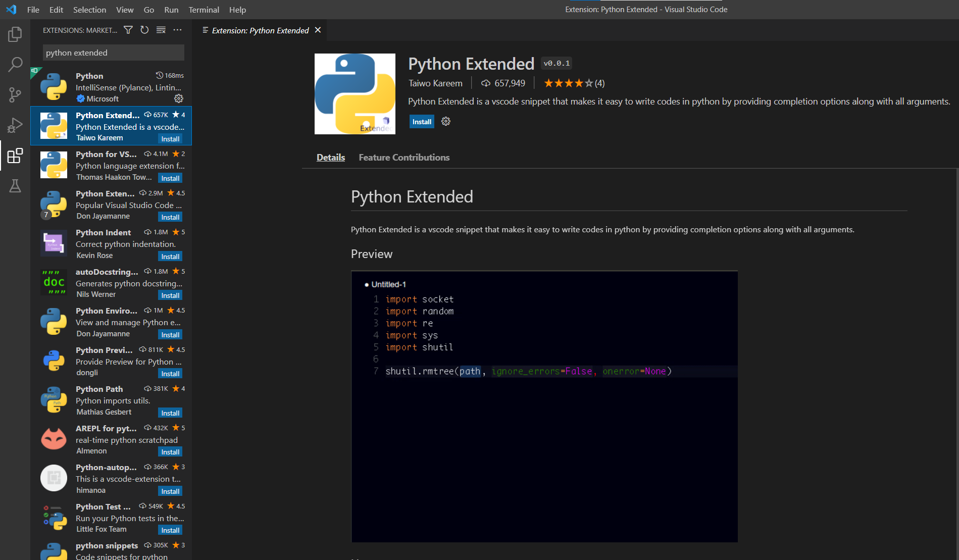Install autoDocstring by Nils Werner
The image size is (959, 560).
(x=170, y=295)
